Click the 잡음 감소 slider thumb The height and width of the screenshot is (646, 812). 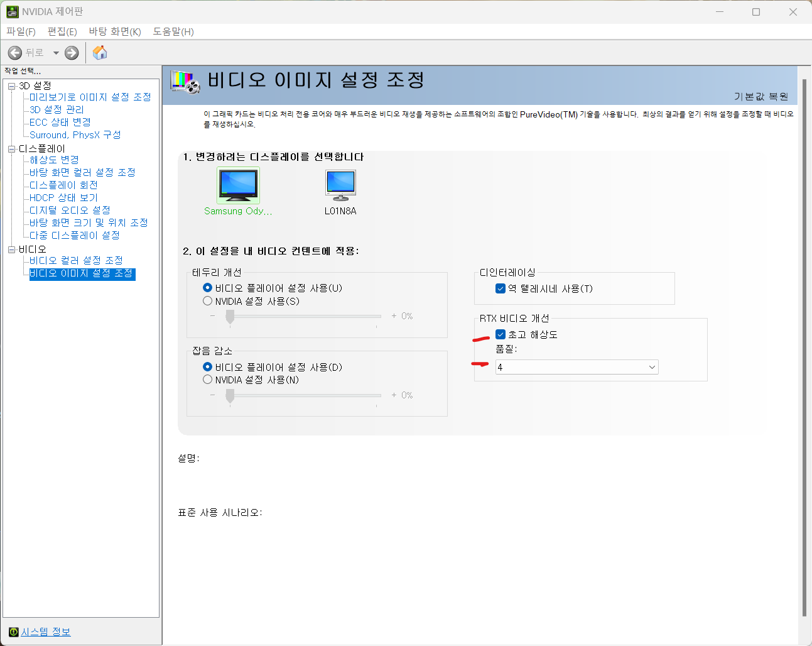coord(230,396)
